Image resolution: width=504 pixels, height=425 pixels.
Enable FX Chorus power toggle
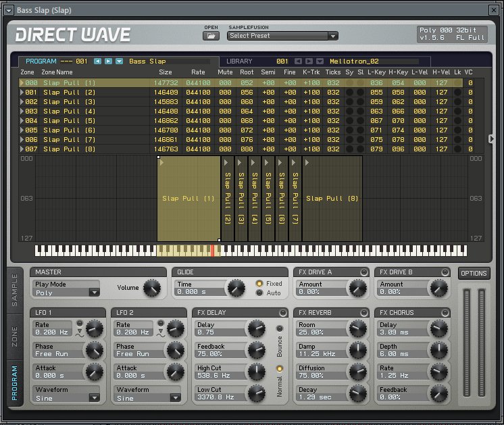coord(445,313)
